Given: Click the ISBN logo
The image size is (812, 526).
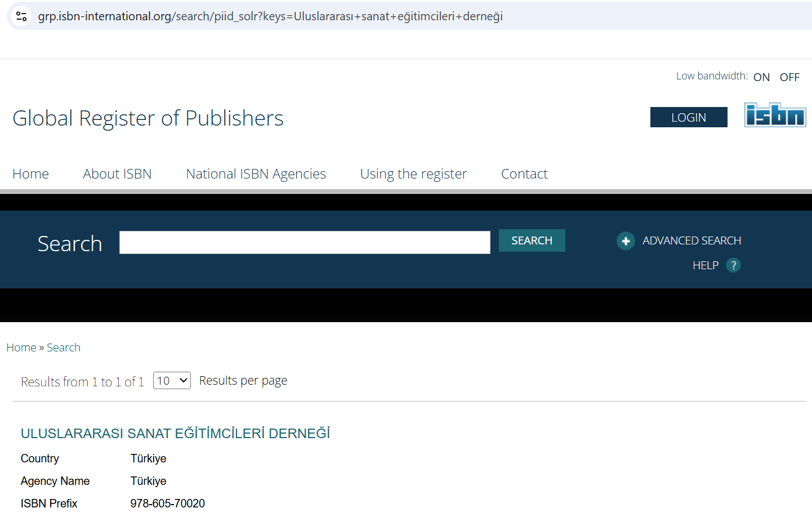Looking at the screenshot, I should pyautogui.click(x=775, y=115).
